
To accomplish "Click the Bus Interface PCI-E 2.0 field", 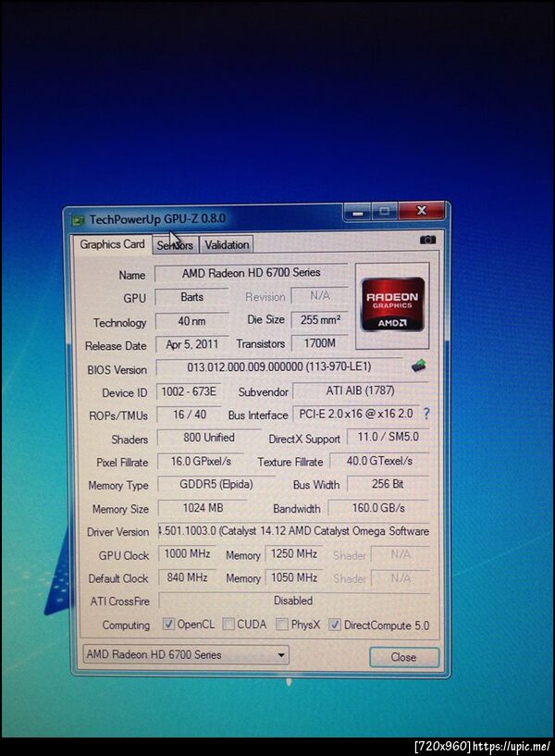I will 355,414.
